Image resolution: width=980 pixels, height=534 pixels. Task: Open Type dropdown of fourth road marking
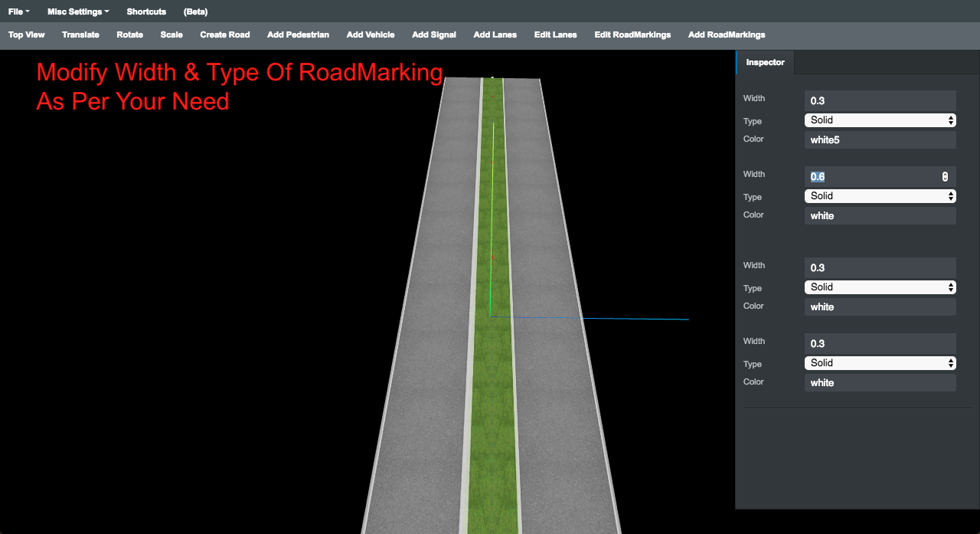(x=880, y=363)
